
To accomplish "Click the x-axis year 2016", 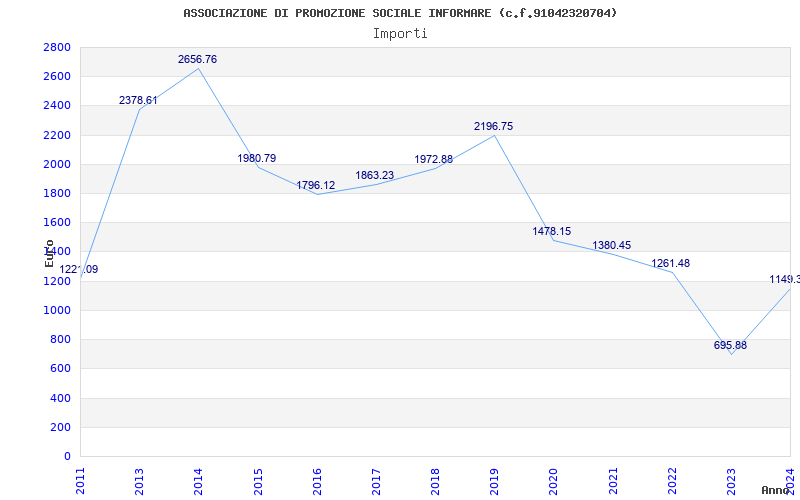I will [x=317, y=482].
